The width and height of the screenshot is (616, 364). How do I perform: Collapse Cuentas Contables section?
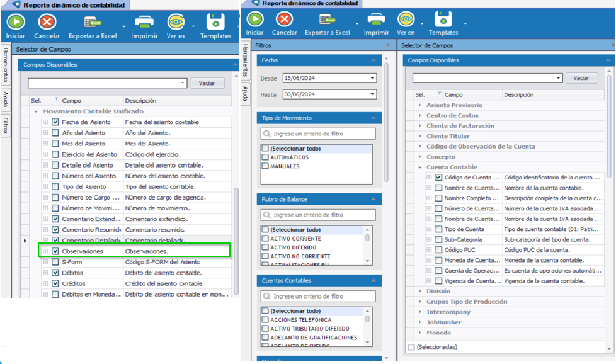(374, 280)
